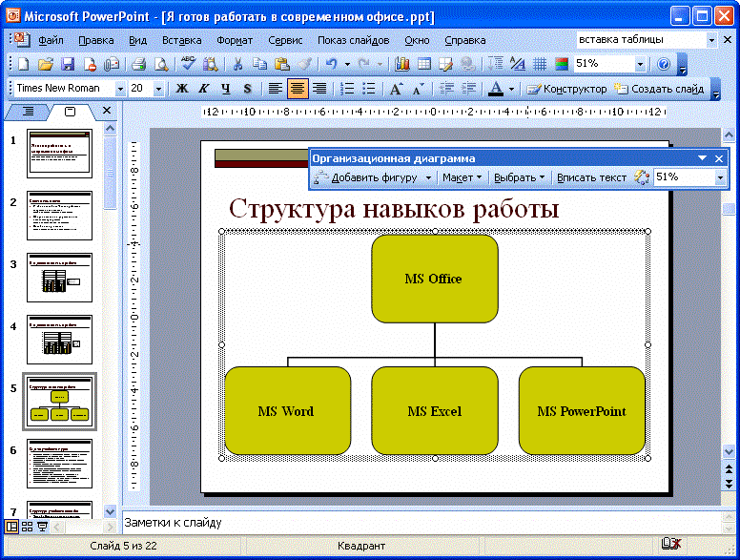Open the Макет dropdown
Viewport: 740px width, 560px height.
tap(462, 177)
